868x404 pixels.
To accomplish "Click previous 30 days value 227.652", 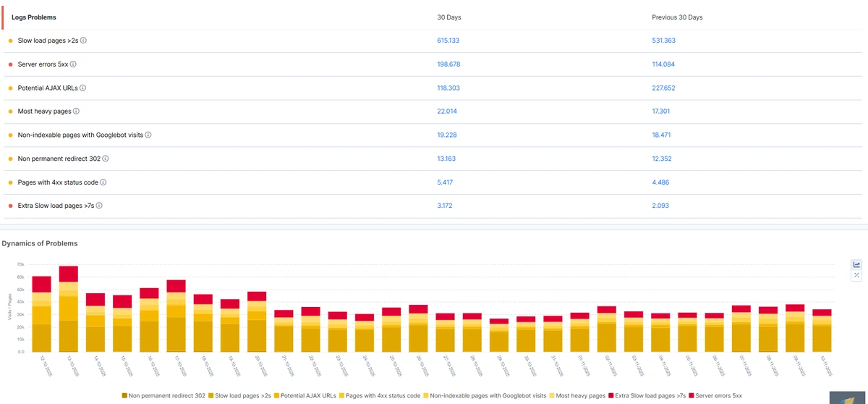I will click(663, 88).
